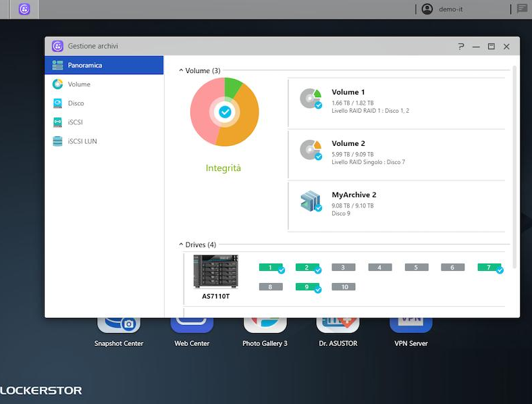This screenshot has width=532, height=404.
Task: Click the AS7110T NAS device thumbnail
Action: coord(215,272)
